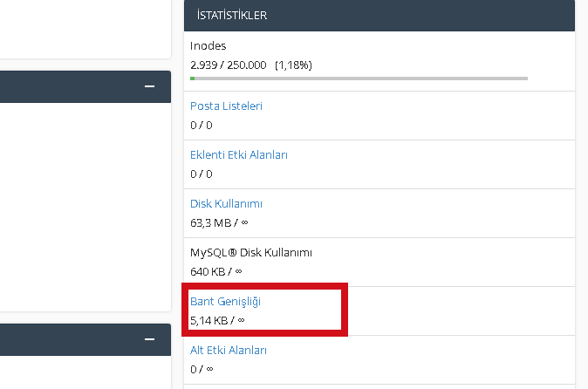Click the 5,14 KB / ∞ bandwidth value

[x=217, y=321]
